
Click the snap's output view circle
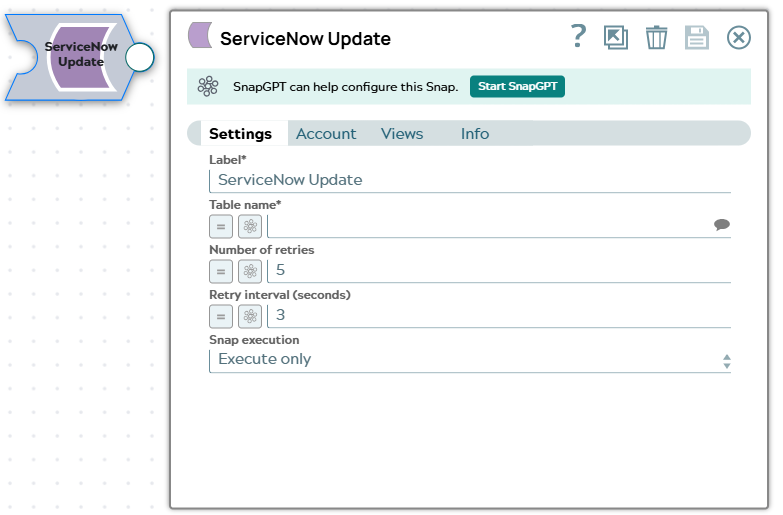click(140, 57)
